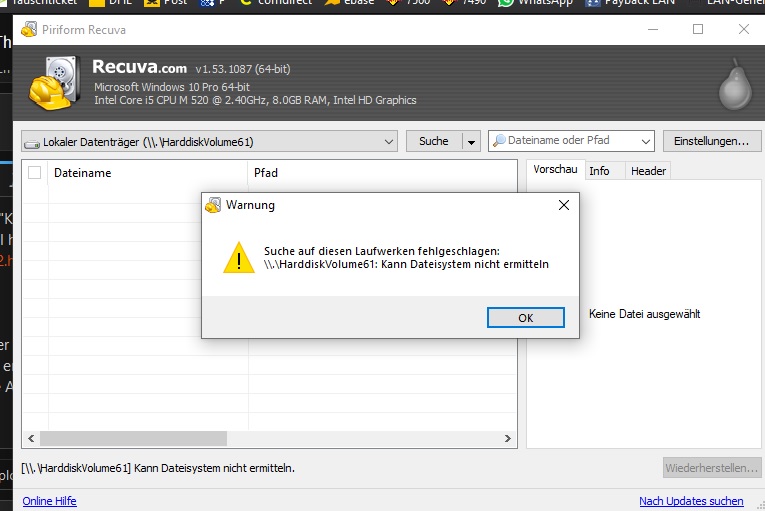Expand the Suche button arrow menu
The height and width of the screenshot is (511, 765).
[471, 142]
